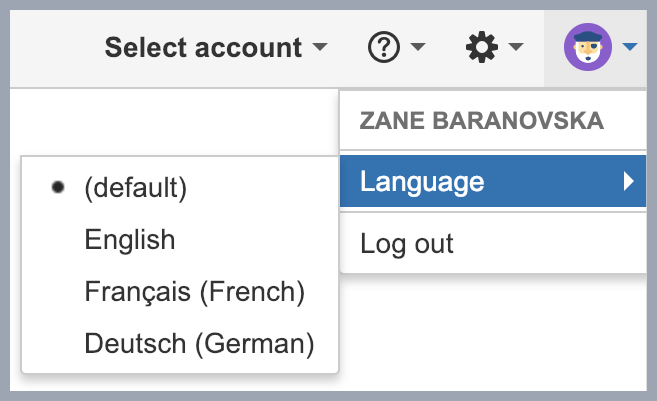Click the arrow on the Language row

tap(628, 181)
